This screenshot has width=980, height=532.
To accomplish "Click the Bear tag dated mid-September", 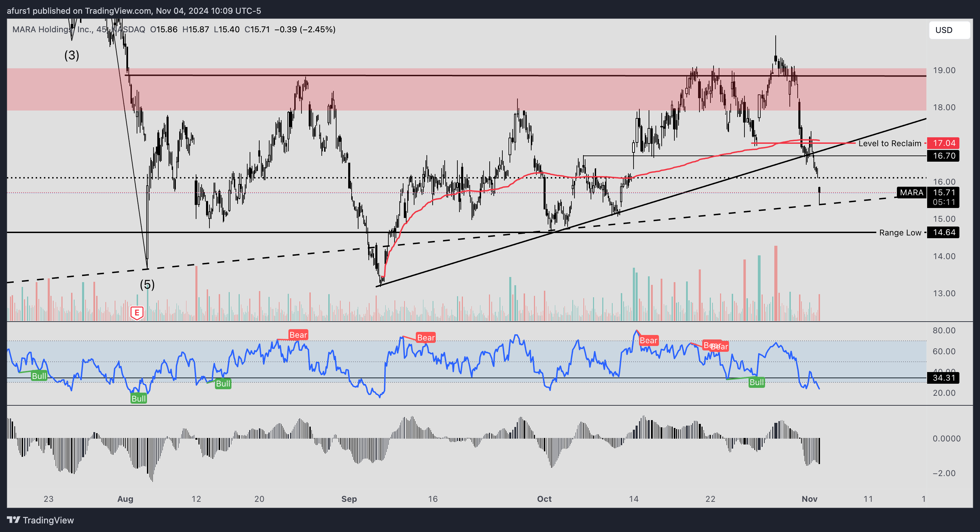I will [x=426, y=337].
